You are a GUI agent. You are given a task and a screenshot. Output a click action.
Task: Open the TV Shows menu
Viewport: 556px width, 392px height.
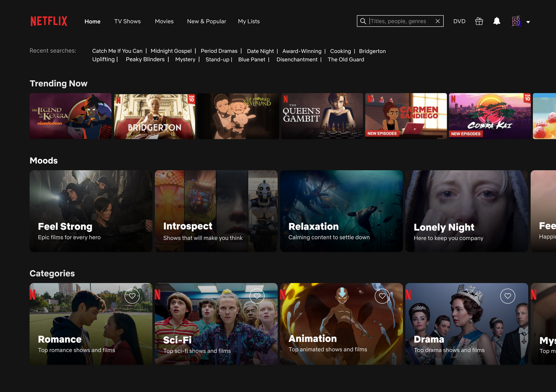tap(128, 21)
